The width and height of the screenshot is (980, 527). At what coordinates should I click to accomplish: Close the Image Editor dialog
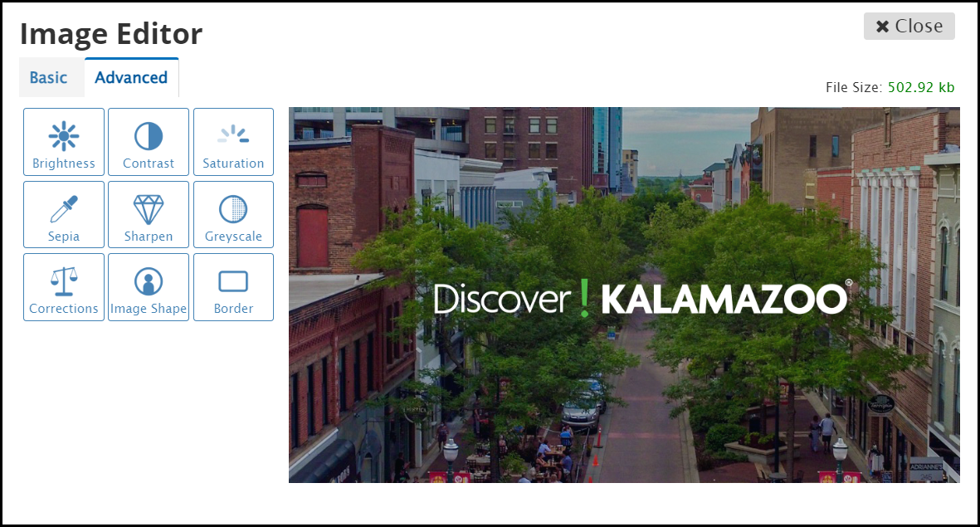tap(909, 27)
